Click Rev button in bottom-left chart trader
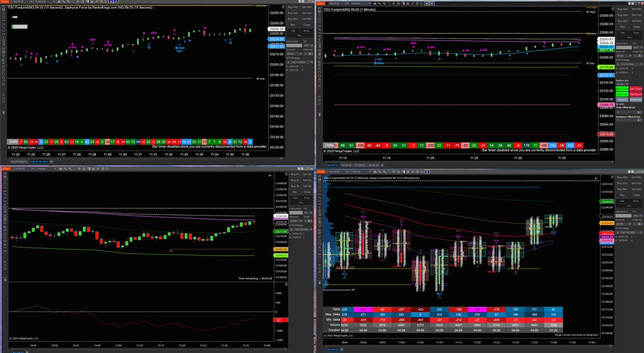The width and height of the screenshot is (644, 353). [x=295, y=192]
